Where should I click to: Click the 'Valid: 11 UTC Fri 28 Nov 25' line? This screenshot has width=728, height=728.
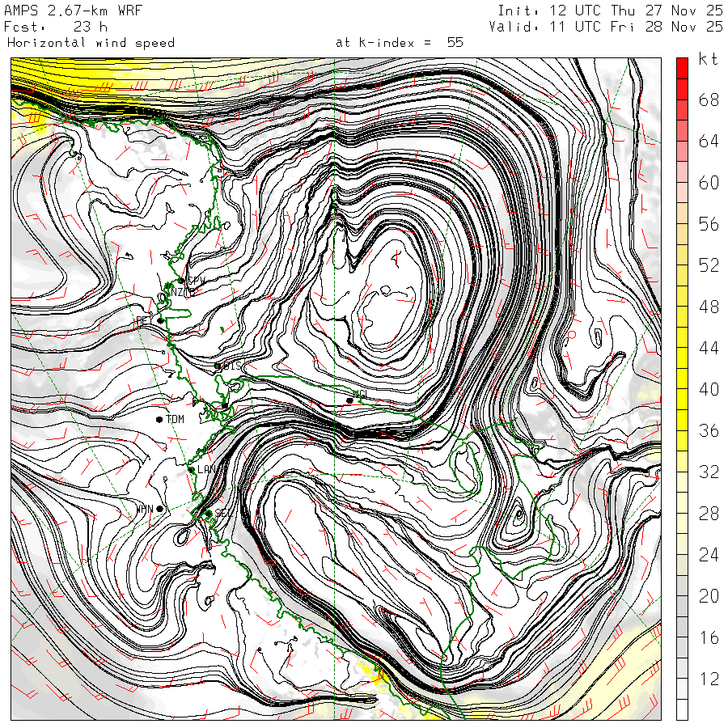coord(606,27)
